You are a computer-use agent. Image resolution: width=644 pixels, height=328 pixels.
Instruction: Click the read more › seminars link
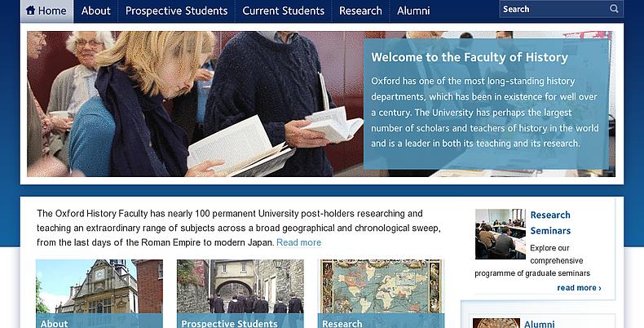tap(579, 287)
